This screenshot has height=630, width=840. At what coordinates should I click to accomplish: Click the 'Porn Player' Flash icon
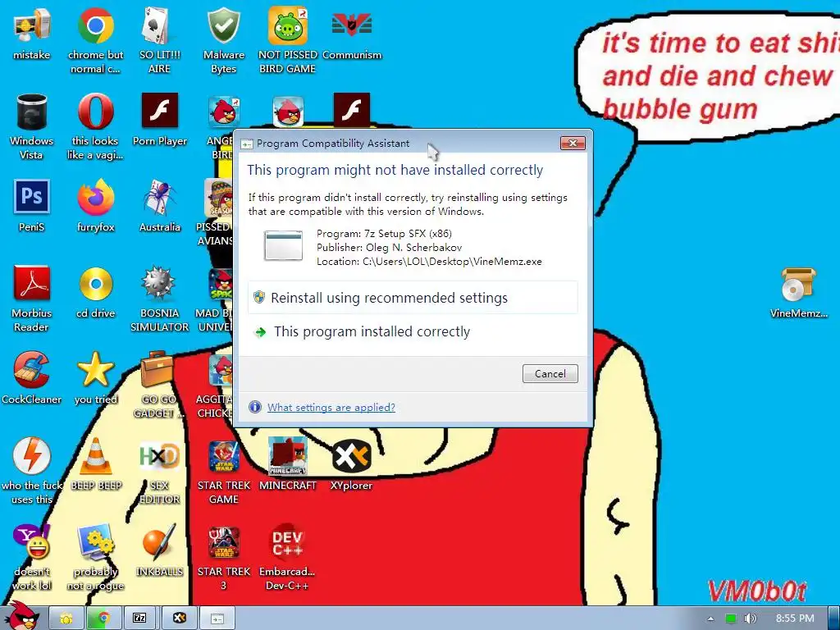(x=159, y=120)
